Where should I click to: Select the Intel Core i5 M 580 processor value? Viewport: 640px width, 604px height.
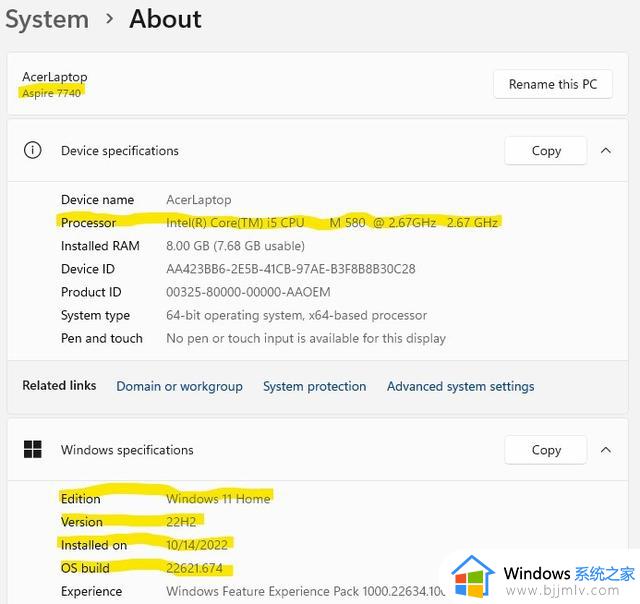coord(332,222)
